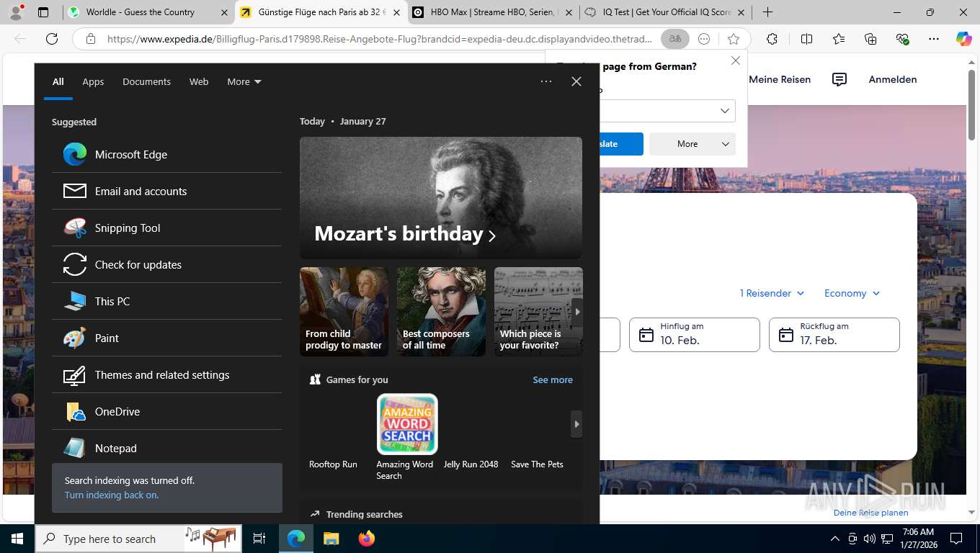
Task: Open 1 Reisender travelers dropdown
Action: (x=772, y=293)
